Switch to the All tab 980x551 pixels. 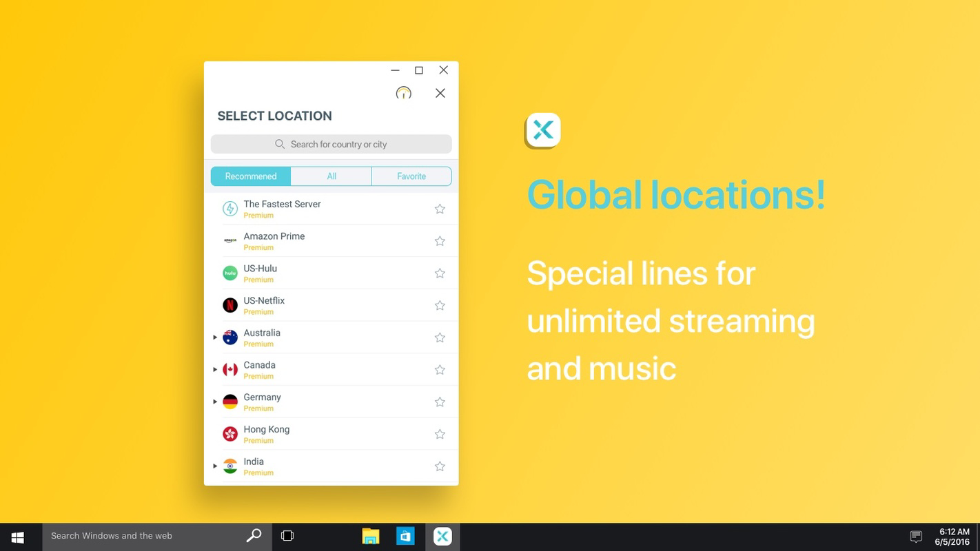pyautogui.click(x=331, y=176)
